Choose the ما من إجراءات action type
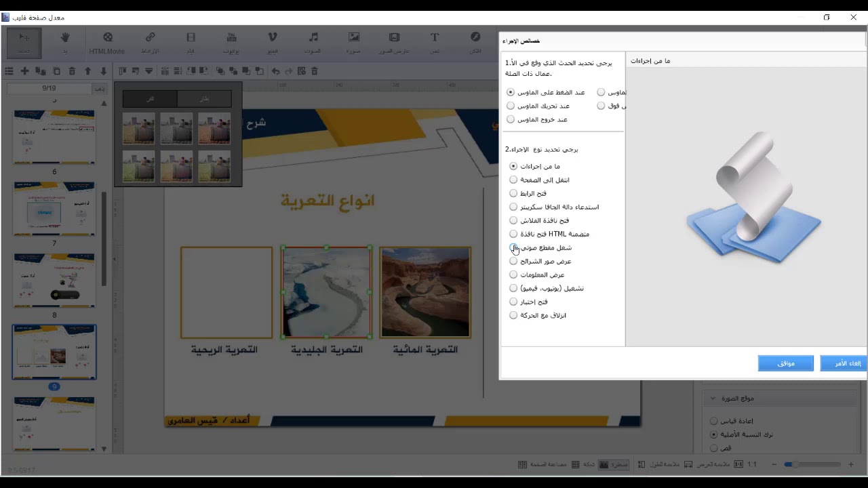868x488 pixels. click(534, 166)
